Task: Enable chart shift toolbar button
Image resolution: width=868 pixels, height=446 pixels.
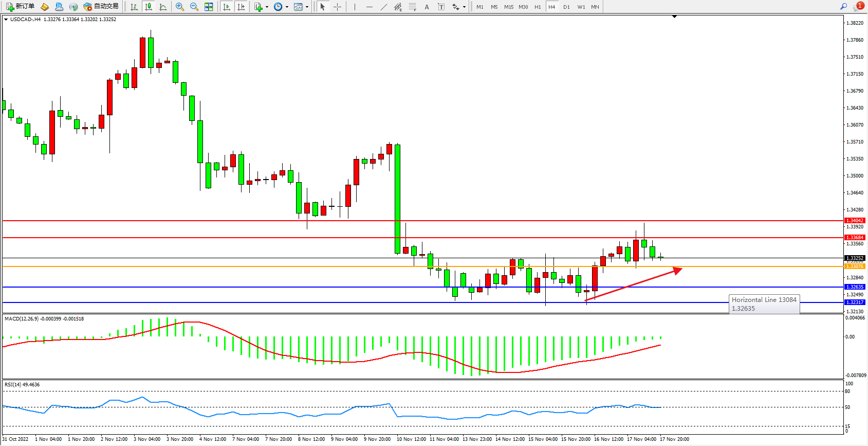Action: point(241,7)
